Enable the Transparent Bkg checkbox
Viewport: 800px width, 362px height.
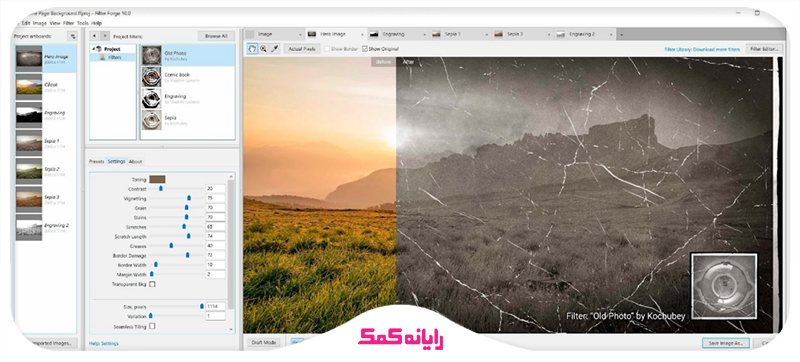click(152, 284)
